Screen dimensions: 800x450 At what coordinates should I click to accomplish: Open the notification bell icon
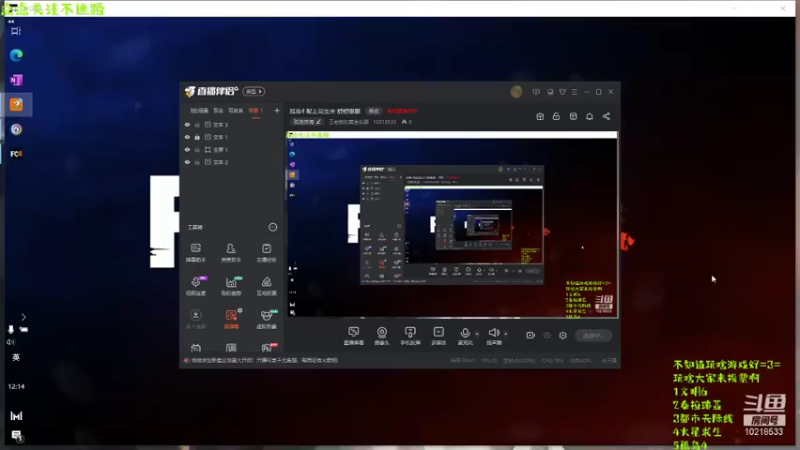[589, 116]
